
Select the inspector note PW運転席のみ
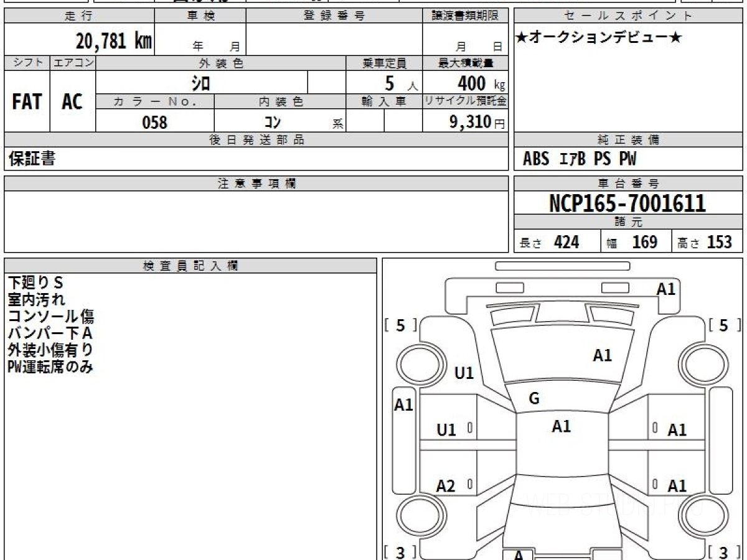[x=50, y=367]
